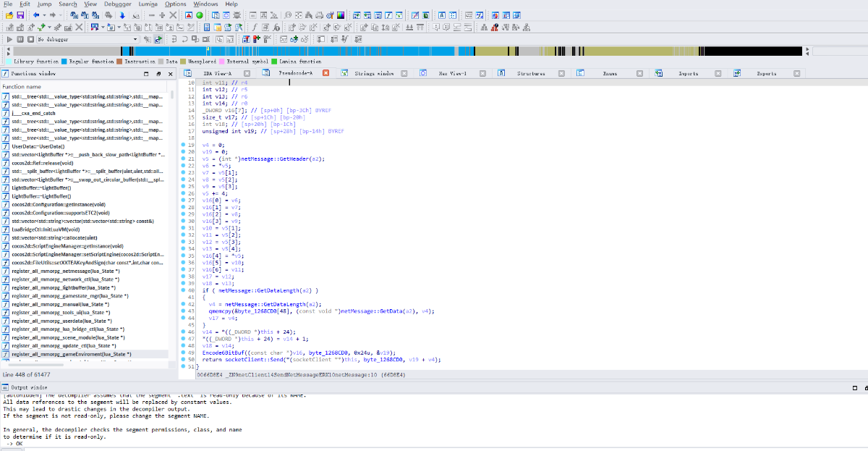The image size is (868, 451).
Task: Toggle breakpoint dot on line 50
Action: (182, 359)
